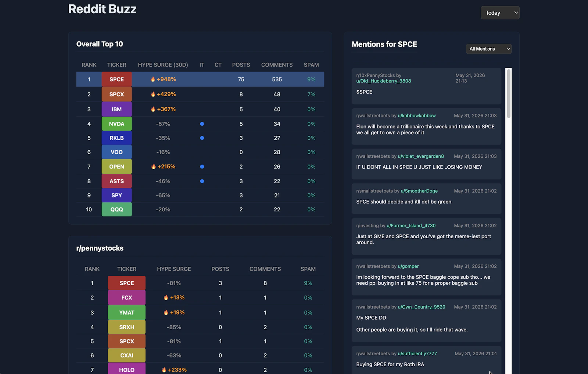Click the -65% hype surge for SPY

(163, 195)
